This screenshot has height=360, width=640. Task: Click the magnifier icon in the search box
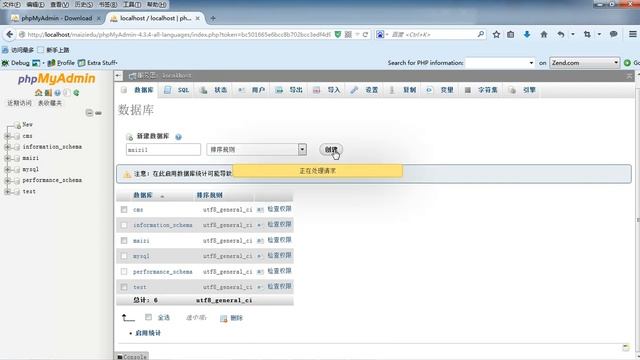481,34
